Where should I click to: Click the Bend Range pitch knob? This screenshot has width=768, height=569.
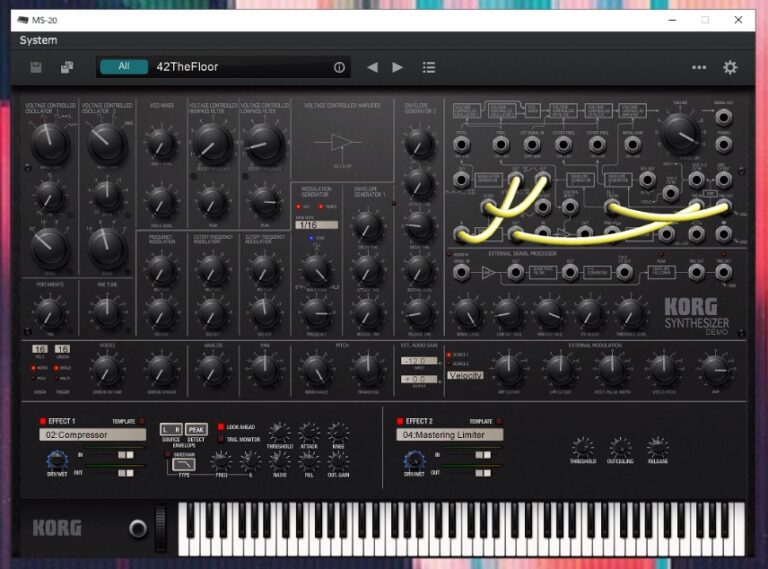tap(316, 369)
